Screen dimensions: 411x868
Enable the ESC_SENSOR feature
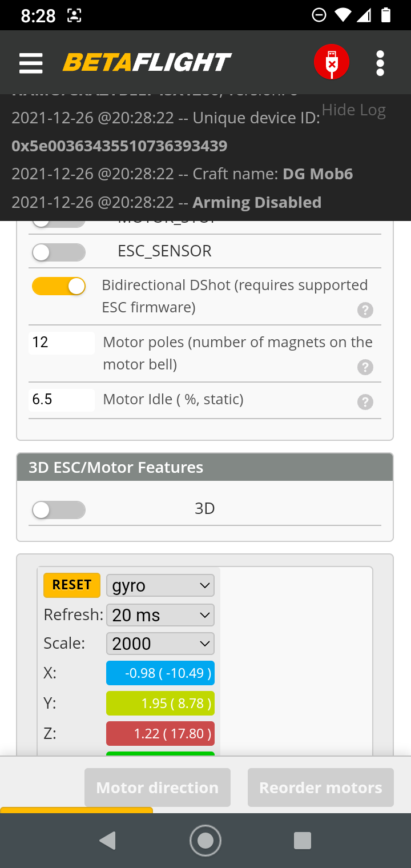tap(58, 251)
